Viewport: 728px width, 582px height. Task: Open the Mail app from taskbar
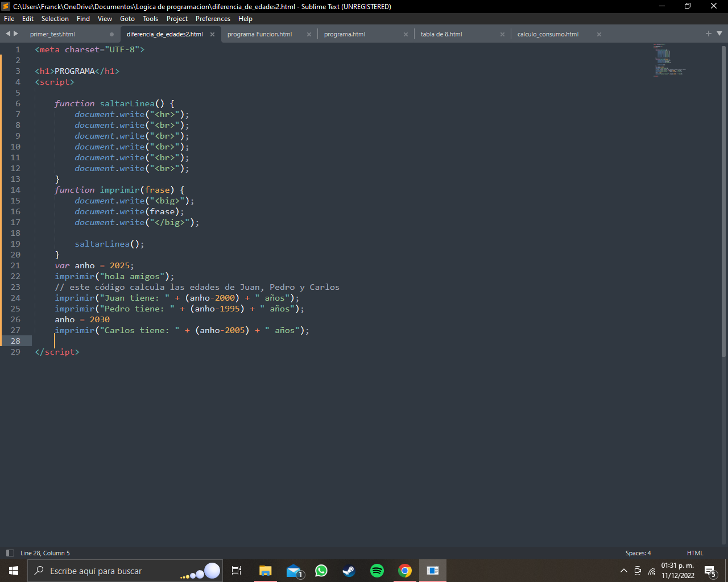click(293, 571)
